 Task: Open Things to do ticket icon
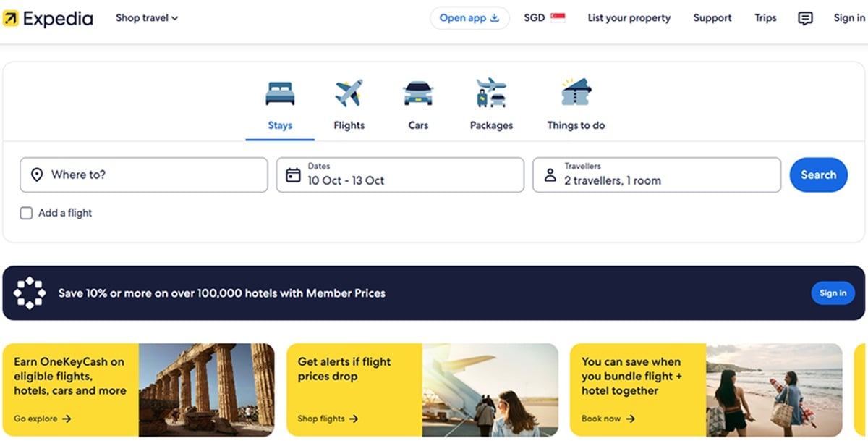[x=576, y=93]
